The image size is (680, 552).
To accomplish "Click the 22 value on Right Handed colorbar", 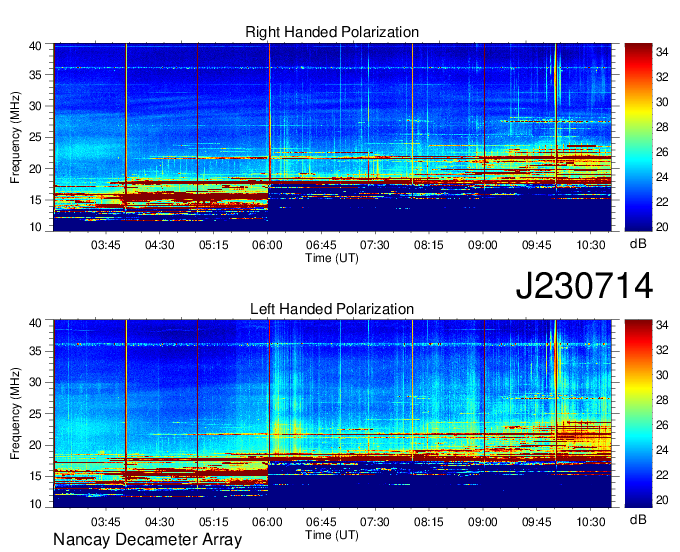I will tap(662, 202).
